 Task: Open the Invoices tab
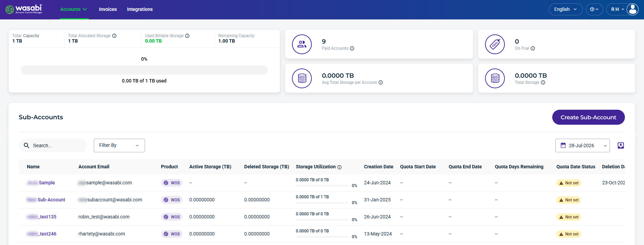click(x=108, y=9)
